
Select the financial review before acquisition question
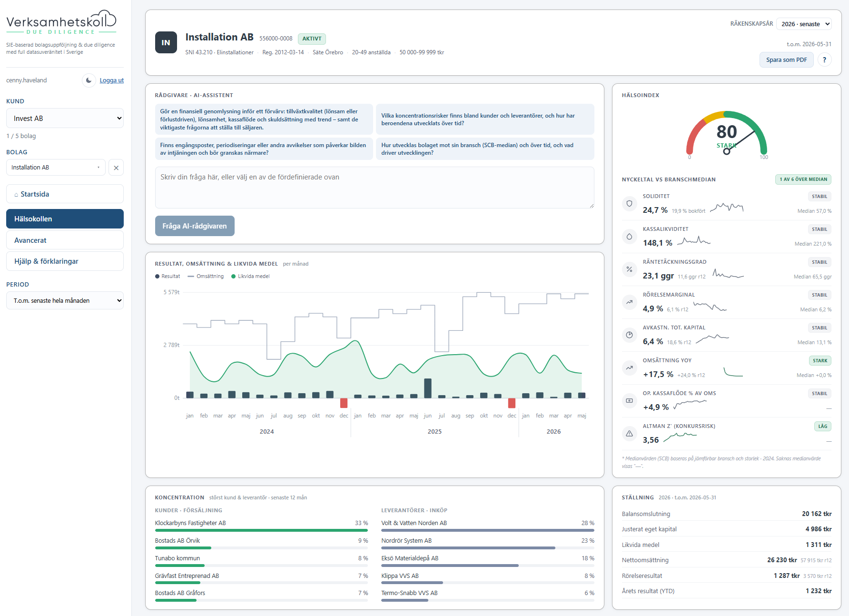click(264, 119)
